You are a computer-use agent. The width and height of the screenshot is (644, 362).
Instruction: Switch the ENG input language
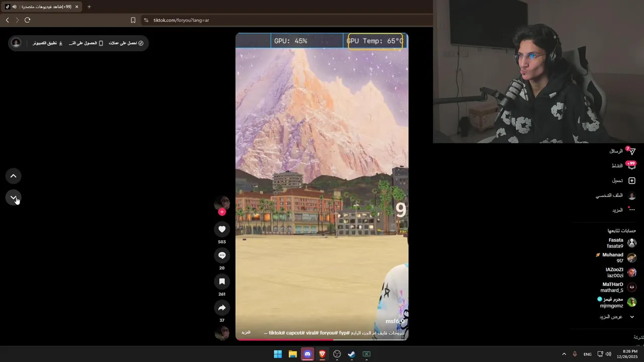tap(588, 354)
